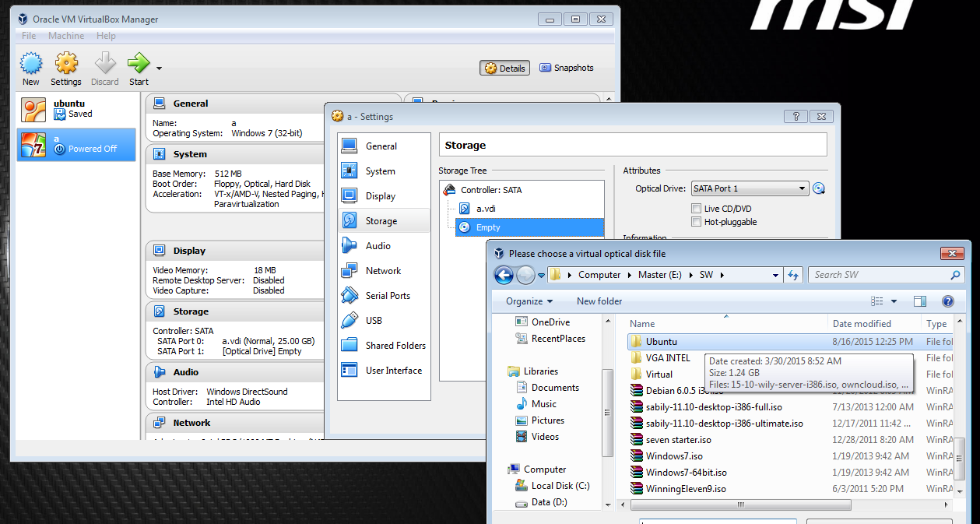Image resolution: width=980 pixels, height=524 pixels.
Task: Open General category in Settings dialog
Action: [x=385, y=146]
